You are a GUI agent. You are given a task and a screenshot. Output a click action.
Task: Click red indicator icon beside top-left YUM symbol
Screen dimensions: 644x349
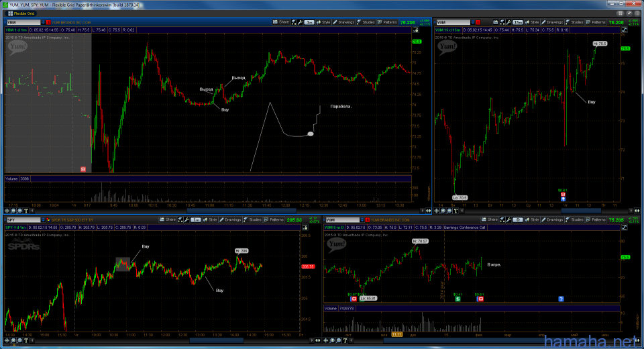point(48,22)
